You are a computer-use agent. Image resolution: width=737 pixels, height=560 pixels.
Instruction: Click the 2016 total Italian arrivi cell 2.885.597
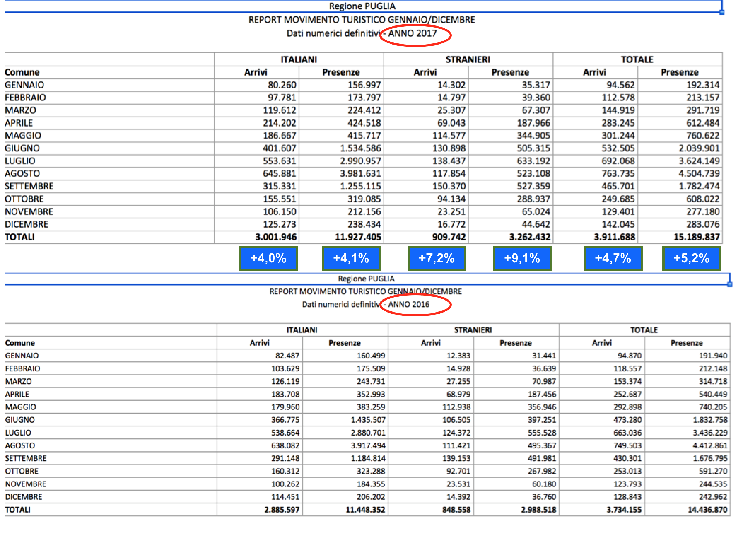click(282, 510)
